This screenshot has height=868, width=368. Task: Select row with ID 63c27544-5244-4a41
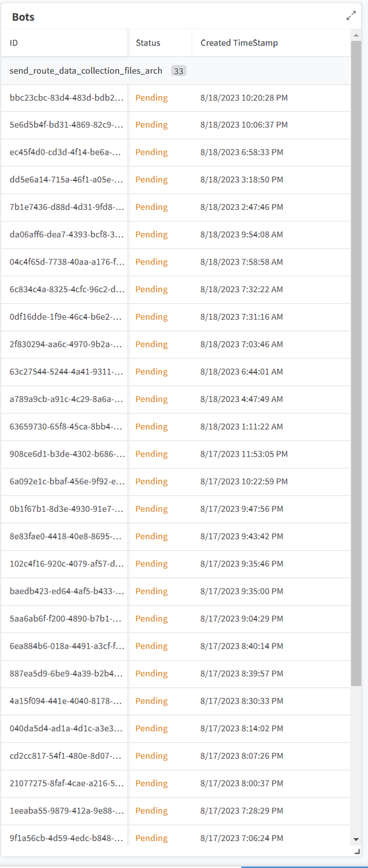176,372
